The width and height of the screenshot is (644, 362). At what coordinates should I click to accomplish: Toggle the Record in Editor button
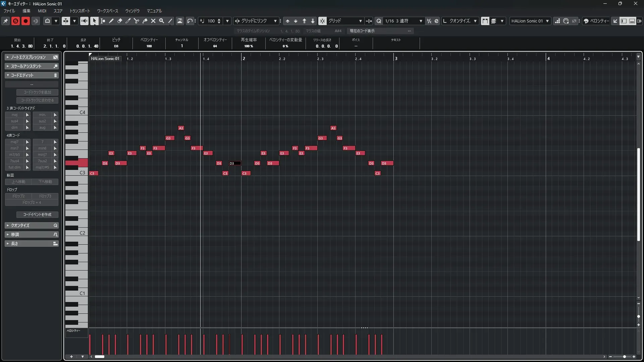[25, 21]
